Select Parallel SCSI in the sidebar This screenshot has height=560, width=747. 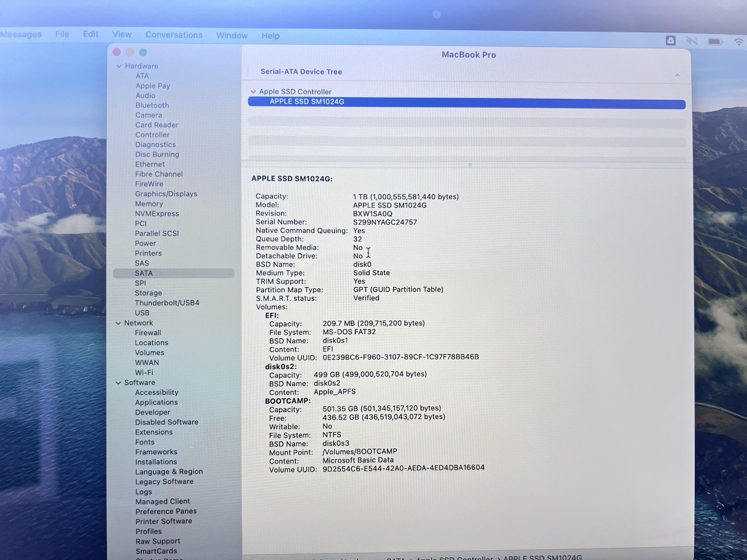click(x=157, y=233)
